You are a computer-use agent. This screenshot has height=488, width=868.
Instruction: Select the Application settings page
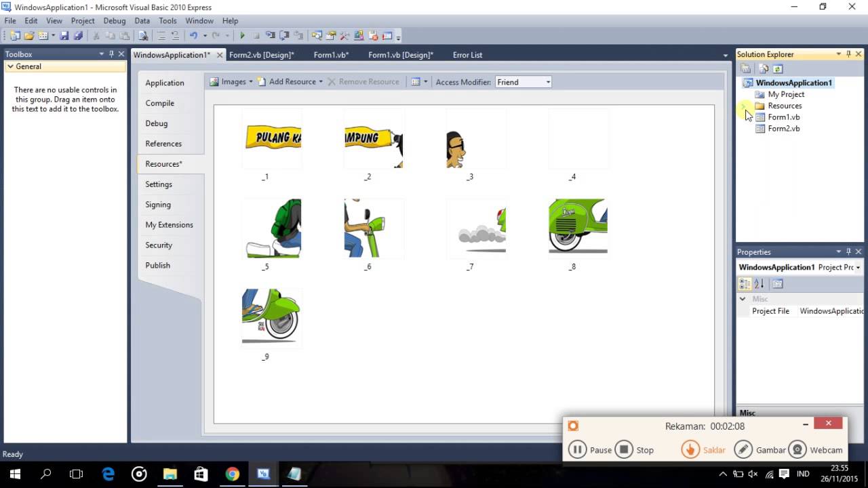coord(165,83)
